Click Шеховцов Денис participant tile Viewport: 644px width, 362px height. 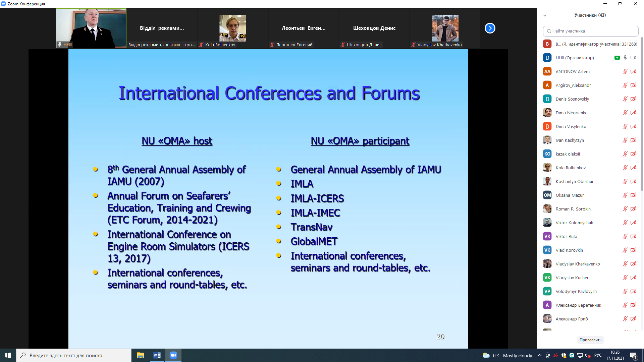coord(374,28)
